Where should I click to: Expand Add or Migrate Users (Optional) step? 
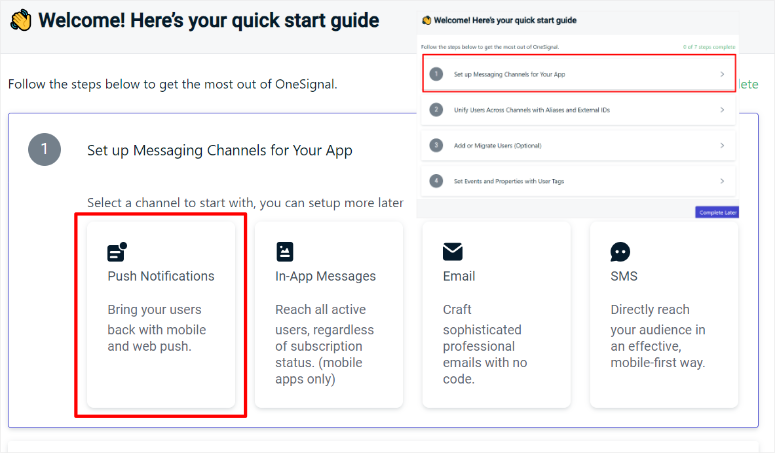click(x=578, y=145)
